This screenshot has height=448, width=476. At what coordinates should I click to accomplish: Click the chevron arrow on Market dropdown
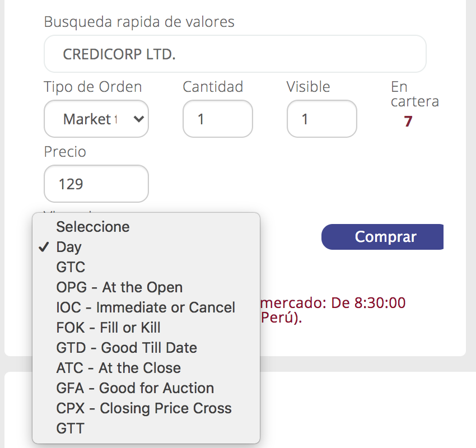(138, 119)
